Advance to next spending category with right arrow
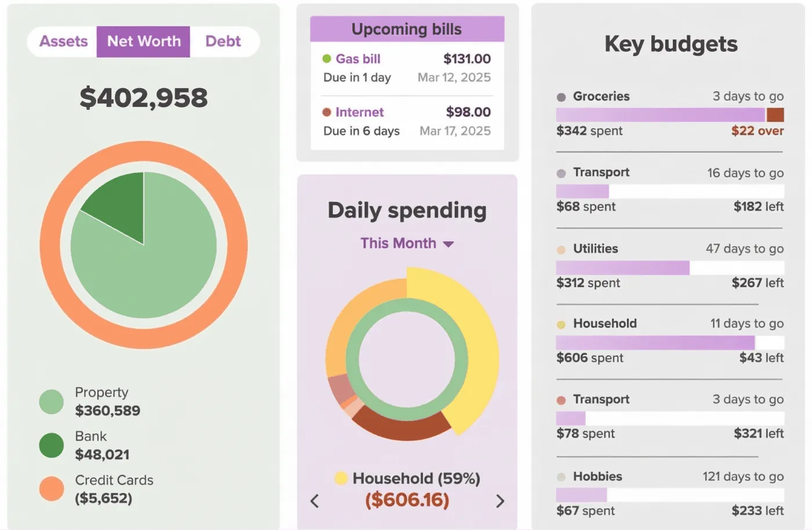Image resolution: width=812 pixels, height=530 pixels. tap(499, 500)
